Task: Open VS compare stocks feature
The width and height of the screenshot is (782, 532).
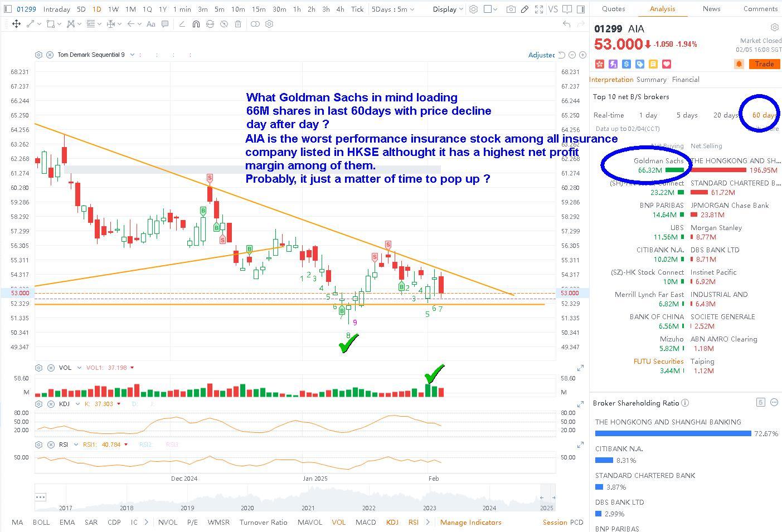Action: pos(553,9)
